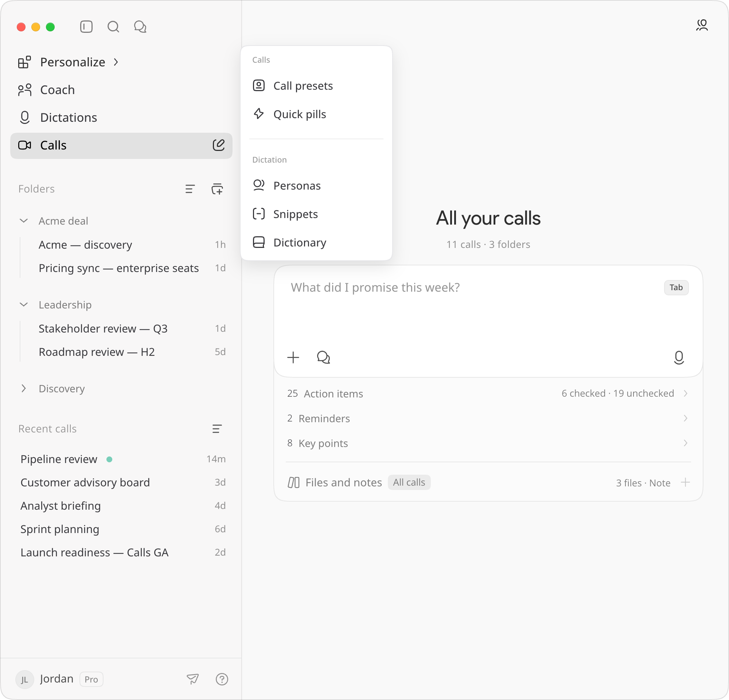This screenshot has height=700, width=729.
Task: Send feedback with the paper plane icon
Action: [193, 679]
